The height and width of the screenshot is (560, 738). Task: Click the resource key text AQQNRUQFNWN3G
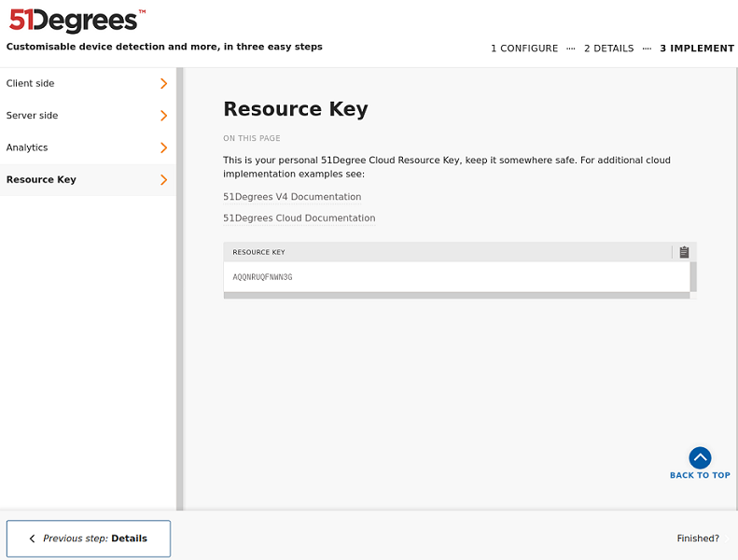pyautogui.click(x=262, y=277)
